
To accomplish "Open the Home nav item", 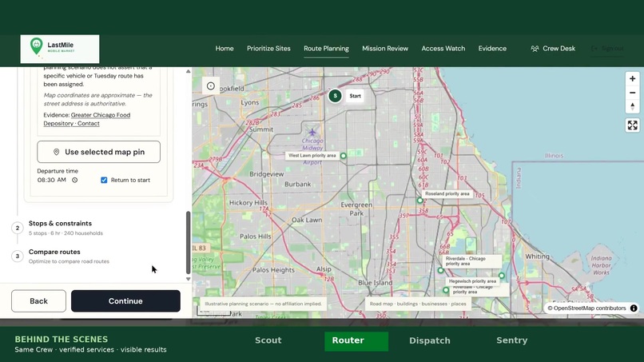I will pos(225,49).
